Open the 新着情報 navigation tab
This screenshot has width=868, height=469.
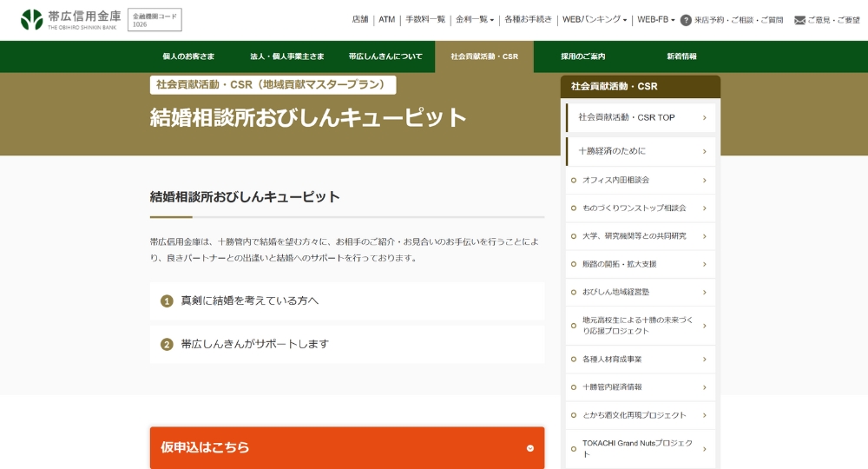coord(681,56)
